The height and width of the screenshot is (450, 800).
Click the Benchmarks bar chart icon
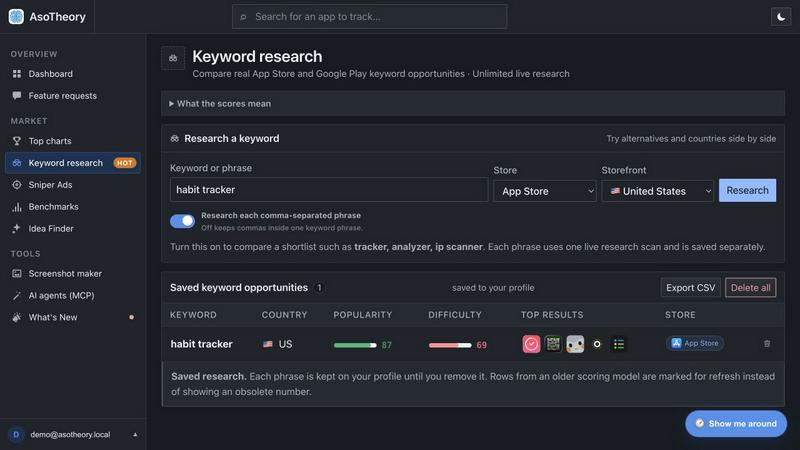coord(17,207)
